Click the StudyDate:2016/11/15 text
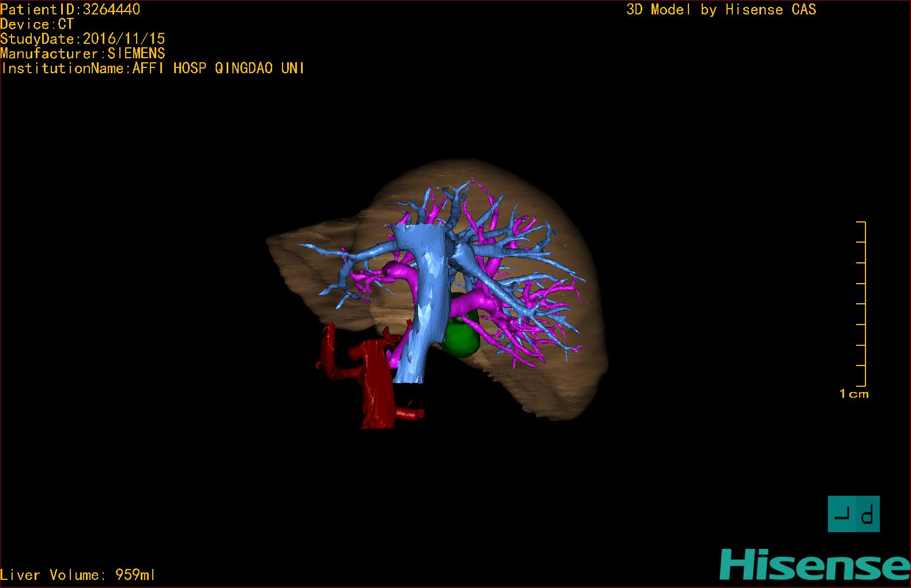Viewport: 911px width, 588px height. tap(82, 39)
